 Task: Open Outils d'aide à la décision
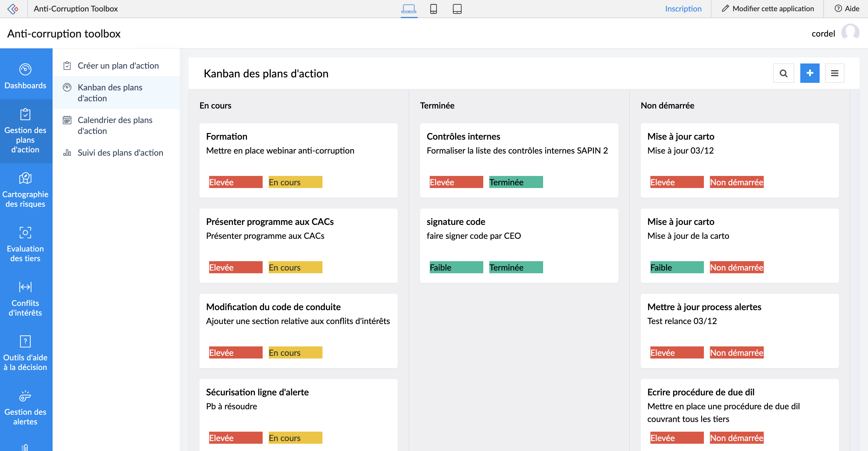[26, 353]
